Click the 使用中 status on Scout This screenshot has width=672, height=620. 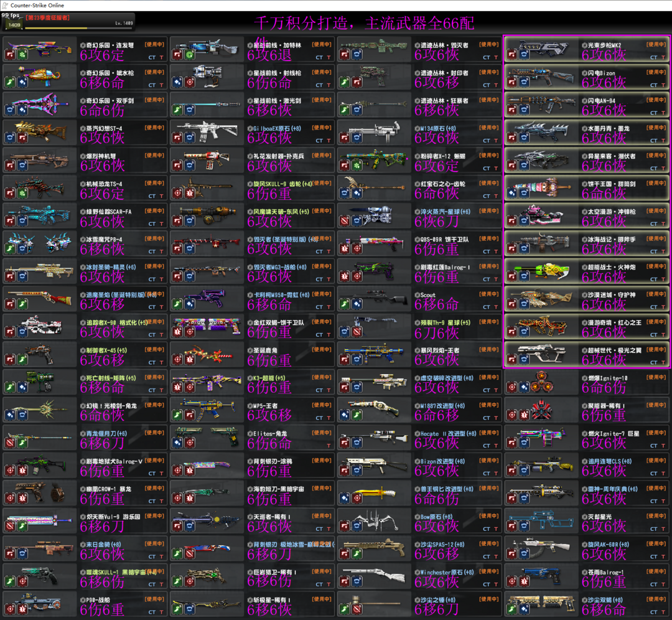(x=489, y=294)
